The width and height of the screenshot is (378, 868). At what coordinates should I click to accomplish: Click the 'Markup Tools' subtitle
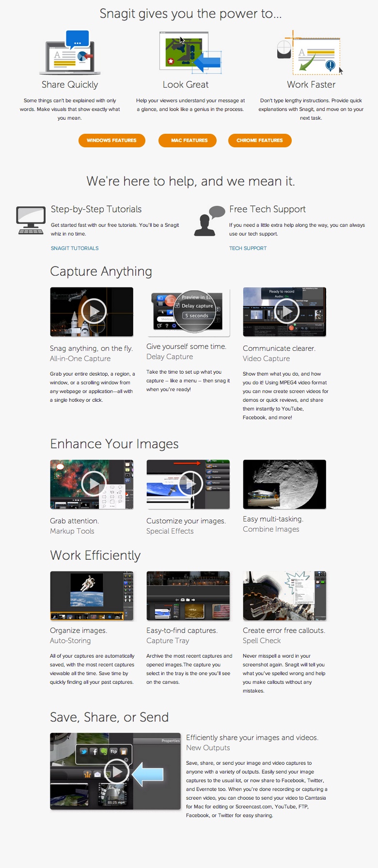tap(72, 531)
